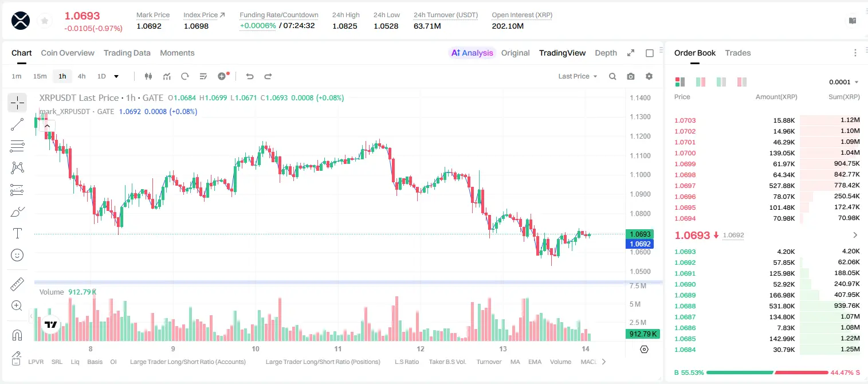Take a chart snapshot with camera icon
Viewport: 868px width, 384px height.
631,76
